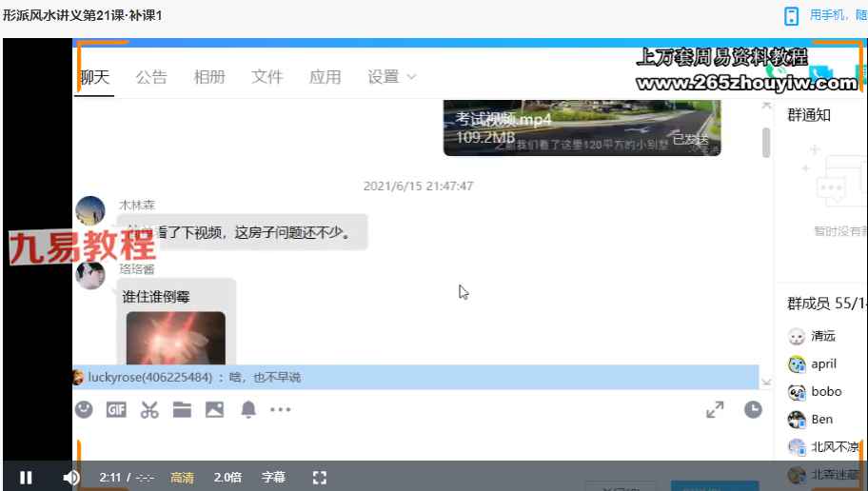Open the 文件 tab

point(267,77)
